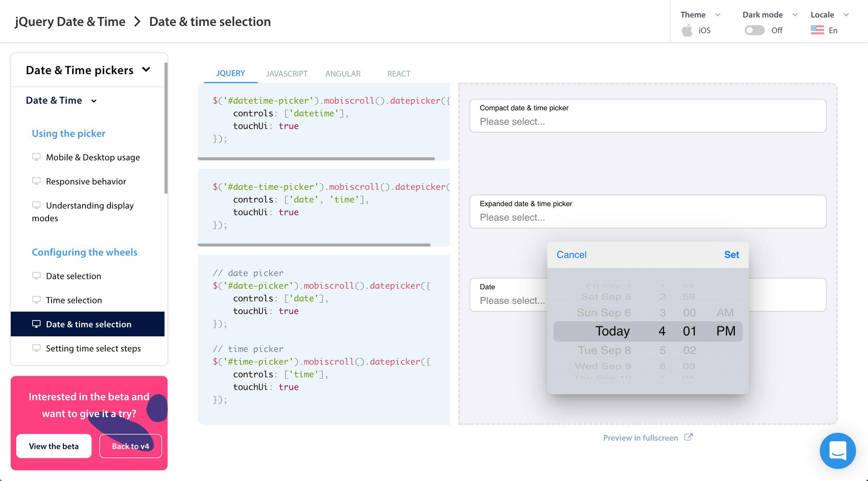Open the chat support bubble icon
Viewport: 868px width, 481px height.
pos(837,451)
